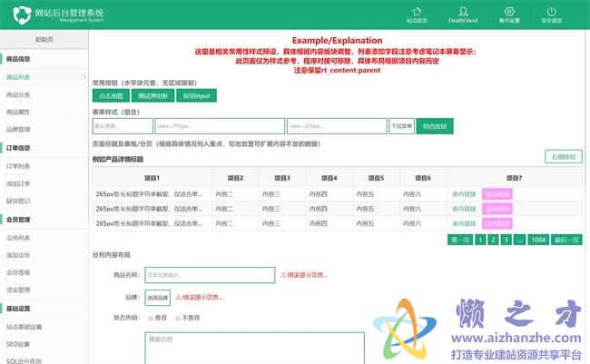
Task: Open 会员列表 in sidebar
Action: [x=18, y=238]
